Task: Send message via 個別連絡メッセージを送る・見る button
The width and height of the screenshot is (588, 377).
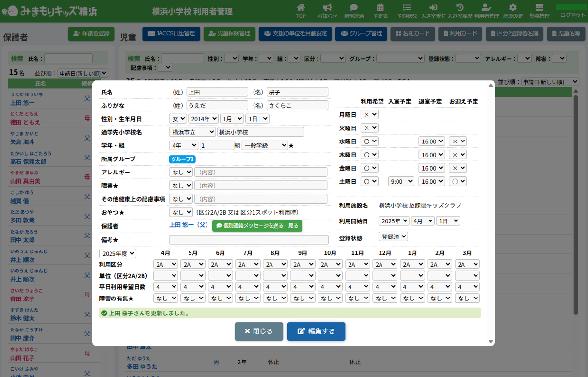Action: pyautogui.click(x=257, y=226)
